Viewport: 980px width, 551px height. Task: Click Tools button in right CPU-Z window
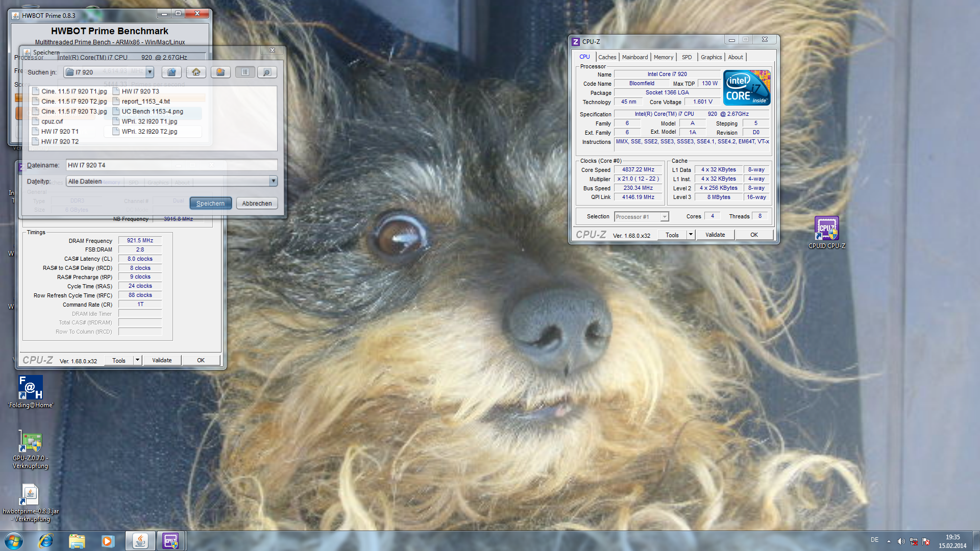(672, 235)
